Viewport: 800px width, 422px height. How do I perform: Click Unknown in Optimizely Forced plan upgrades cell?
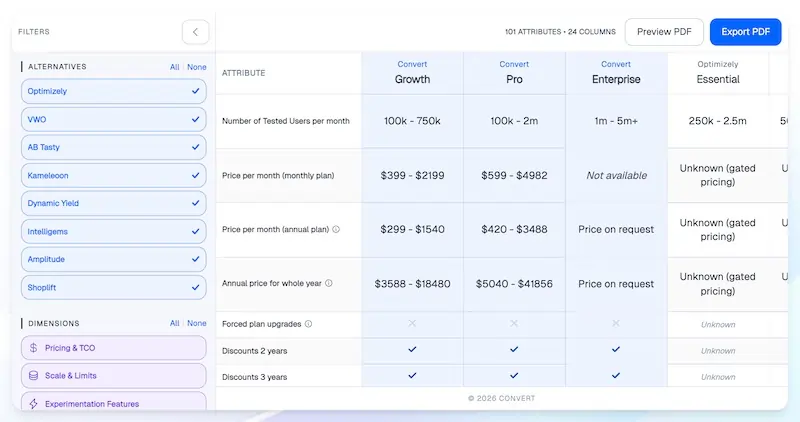pos(718,325)
